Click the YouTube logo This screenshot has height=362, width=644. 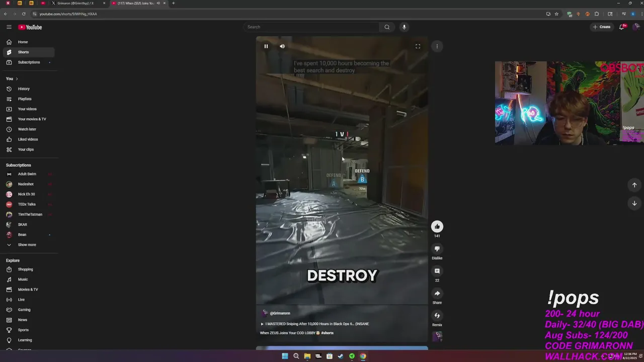(30, 27)
